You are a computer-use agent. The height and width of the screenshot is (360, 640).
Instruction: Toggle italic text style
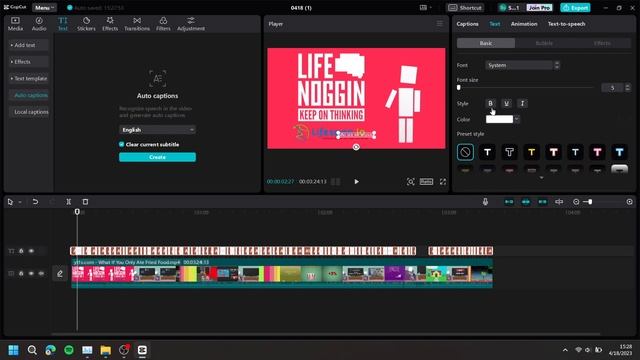pyautogui.click(x=522, y=103)
